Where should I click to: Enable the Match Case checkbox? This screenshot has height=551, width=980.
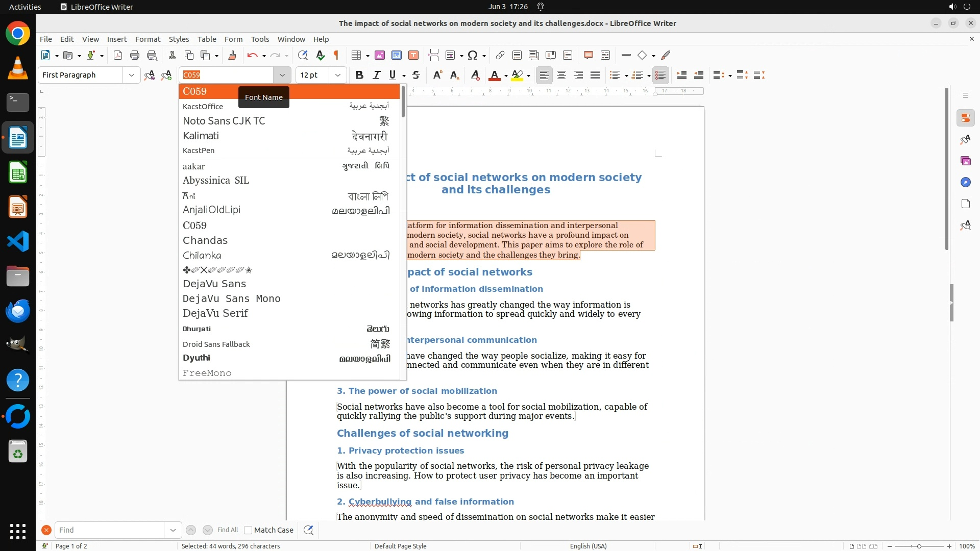coord(248,530)
